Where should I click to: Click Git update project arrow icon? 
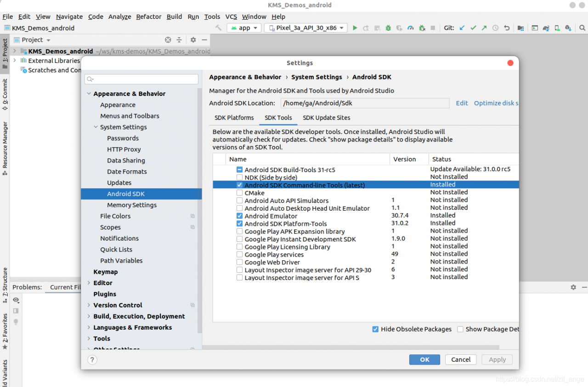[462, 28]
